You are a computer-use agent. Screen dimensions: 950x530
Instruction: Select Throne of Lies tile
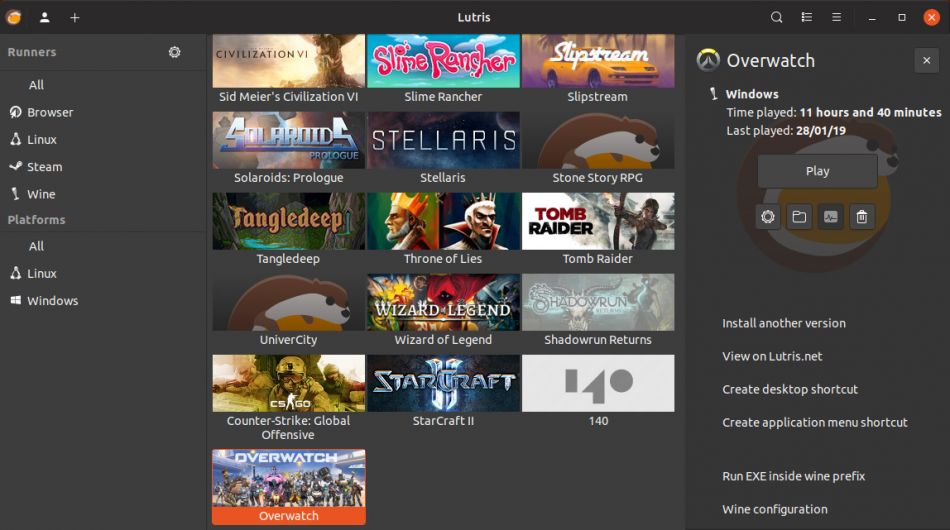(443, 230)
